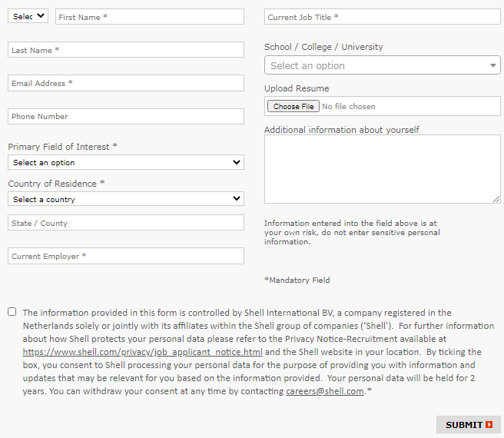
Task: Click the arrow icon on SUBMIT button
Action: pyautogui.click(x=489, y=425)
